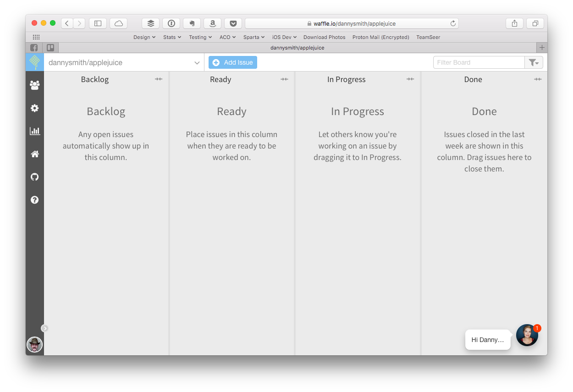Open the dannysmith/applejuice project dropdown
Viewport: 573px width, 392px height.
(124, 62)
